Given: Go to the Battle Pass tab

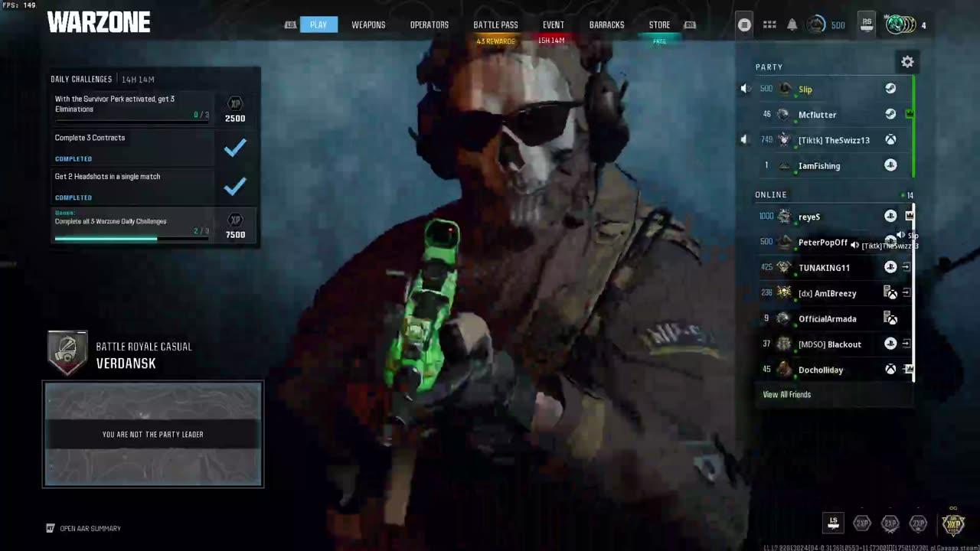Looking at the screenshot, I should (495, 24).
